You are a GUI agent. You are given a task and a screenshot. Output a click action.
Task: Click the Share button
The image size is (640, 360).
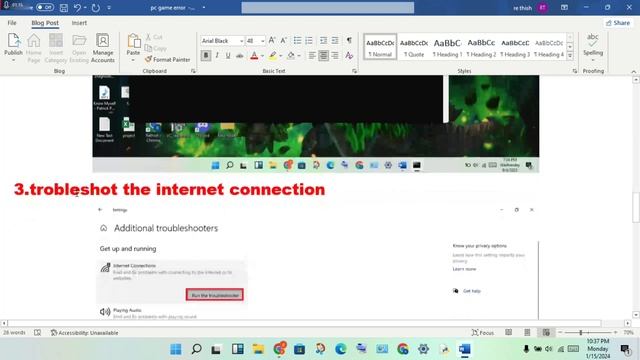[x=618, y=23]
